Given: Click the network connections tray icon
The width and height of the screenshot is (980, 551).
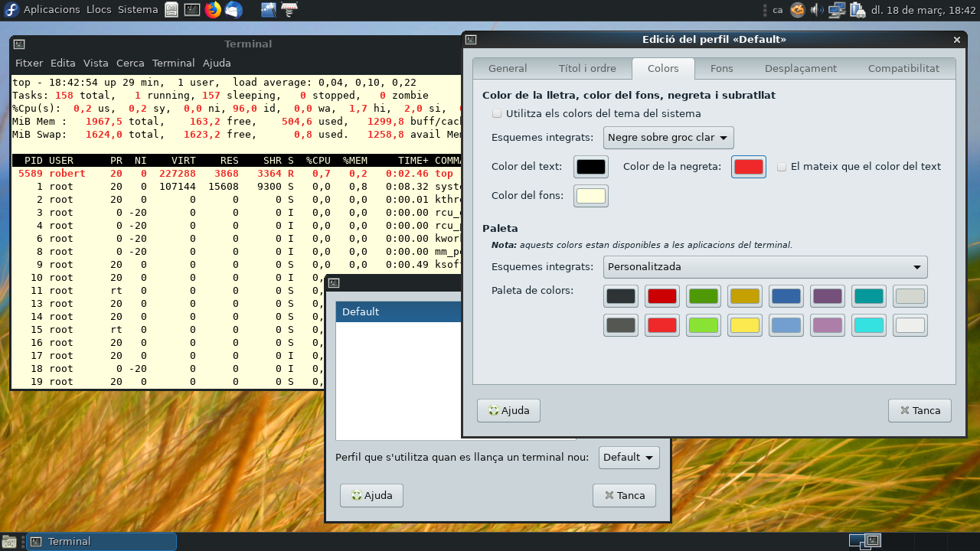Looking at the screenshot, I should (x=837, y=10).
